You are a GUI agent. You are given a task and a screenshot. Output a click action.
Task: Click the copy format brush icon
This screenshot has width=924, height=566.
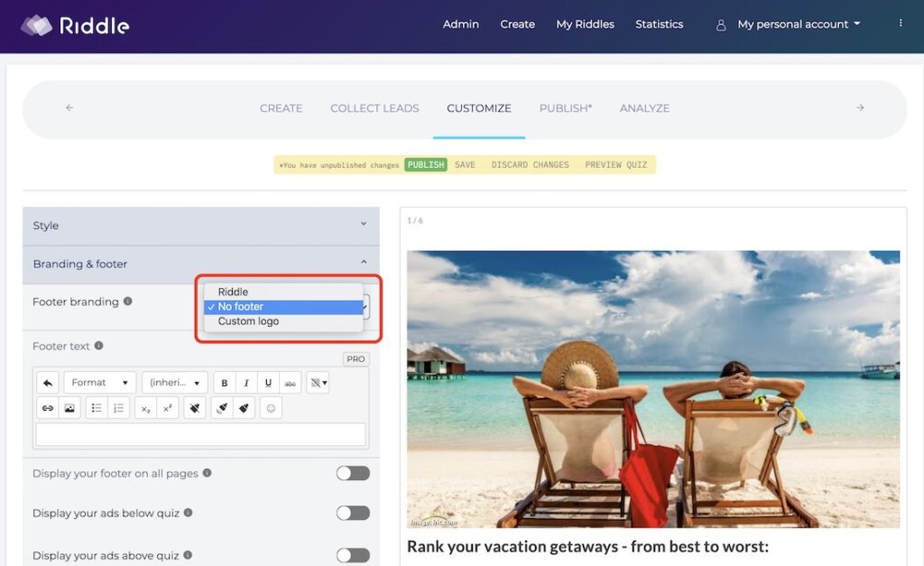tap(222, 408)
